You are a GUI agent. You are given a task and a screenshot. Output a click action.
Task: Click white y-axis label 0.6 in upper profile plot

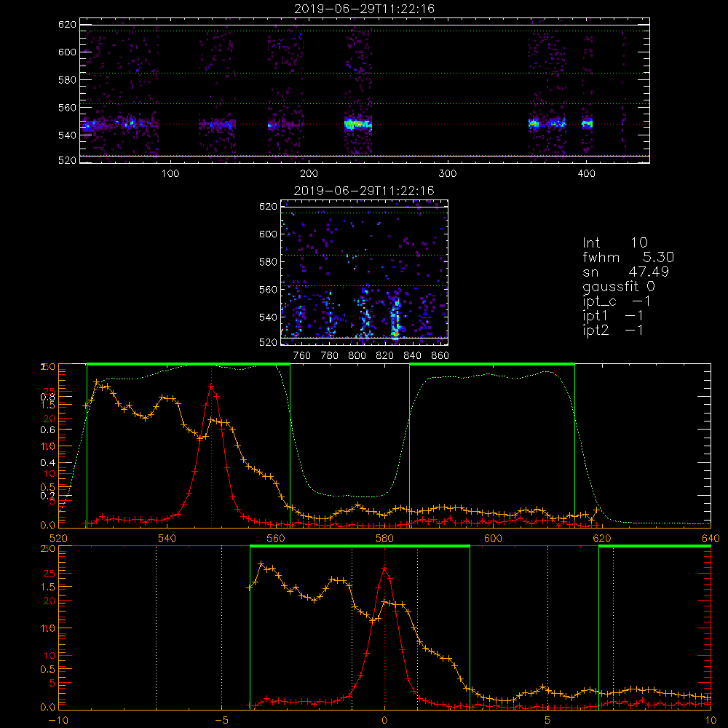click(x=47, y=430)
